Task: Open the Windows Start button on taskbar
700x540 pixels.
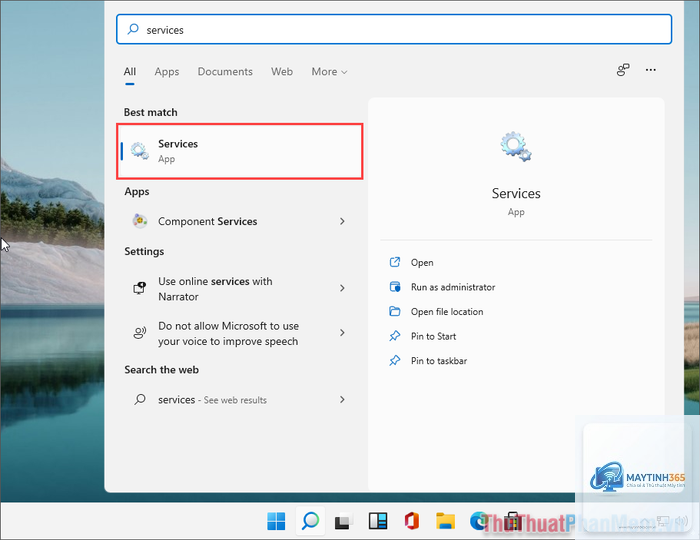Action: point(276,521)
